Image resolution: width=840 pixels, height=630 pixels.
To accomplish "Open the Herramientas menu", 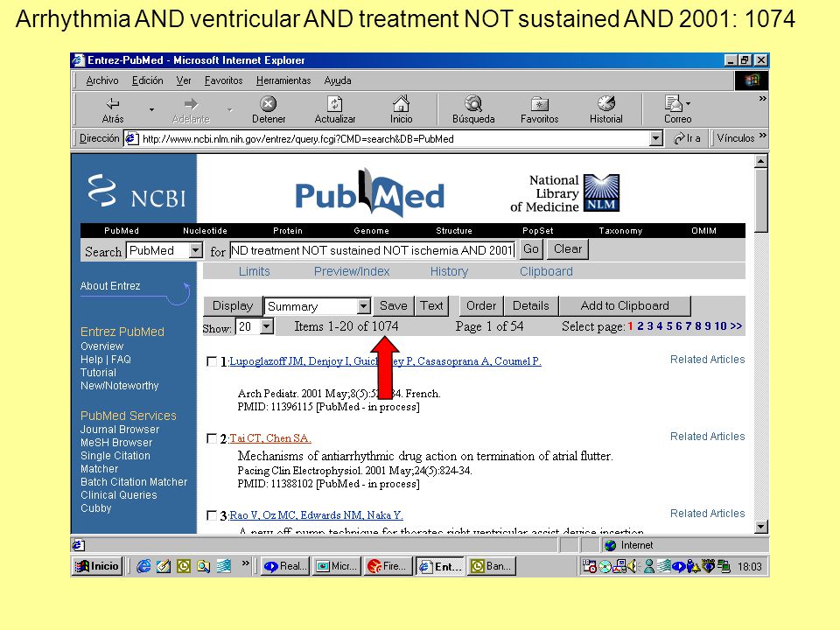I will point(283,80).
